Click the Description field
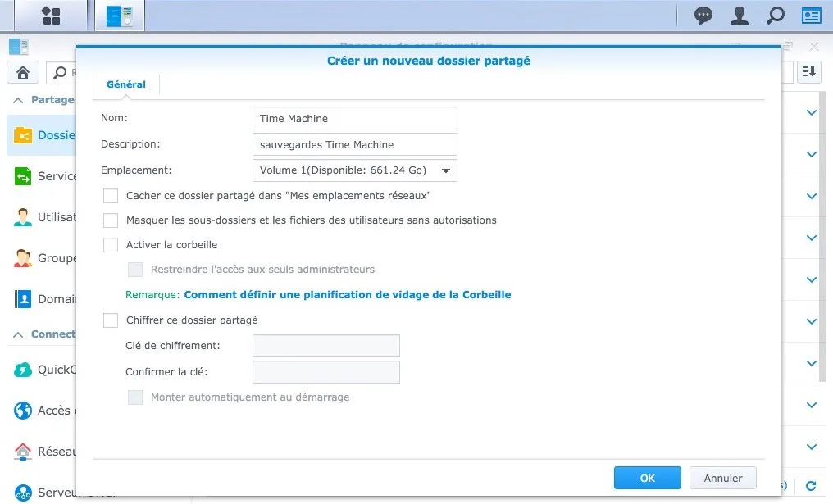The height and width of the screenshot is (504, 833). click(x=354, y=144)
